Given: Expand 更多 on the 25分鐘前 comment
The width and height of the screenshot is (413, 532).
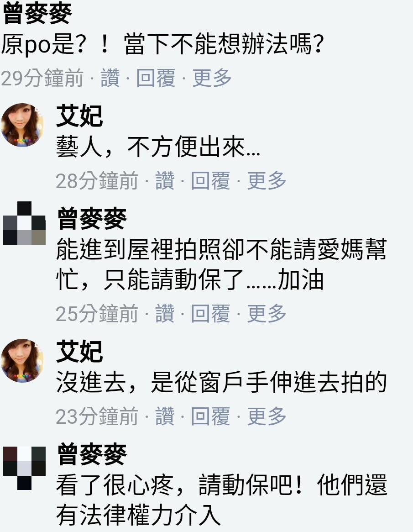Looking at the screenshot, I should click(267, 313).
